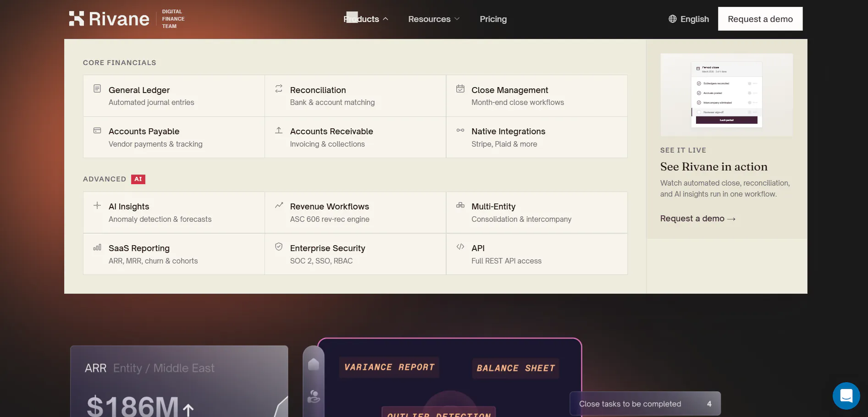868x417 pixels.
Task: Open the API product page
Action: 537,254
